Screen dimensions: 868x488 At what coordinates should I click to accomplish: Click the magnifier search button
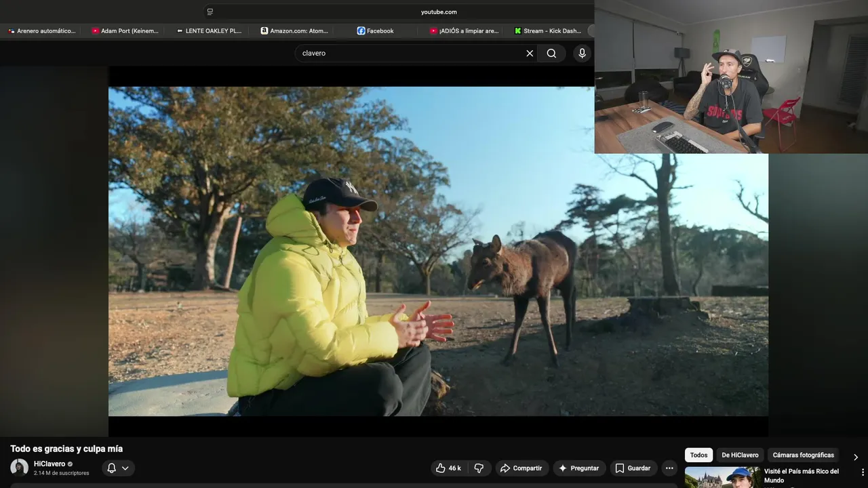551,53
